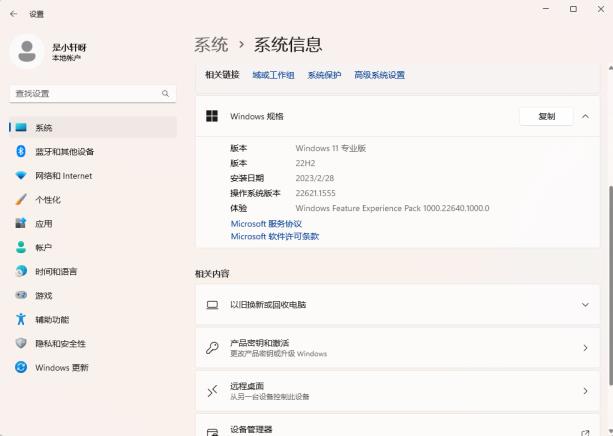Open Microsoft 服务协议 link
613x436 pixels.
pyautogui.click(x=266, y=224)
